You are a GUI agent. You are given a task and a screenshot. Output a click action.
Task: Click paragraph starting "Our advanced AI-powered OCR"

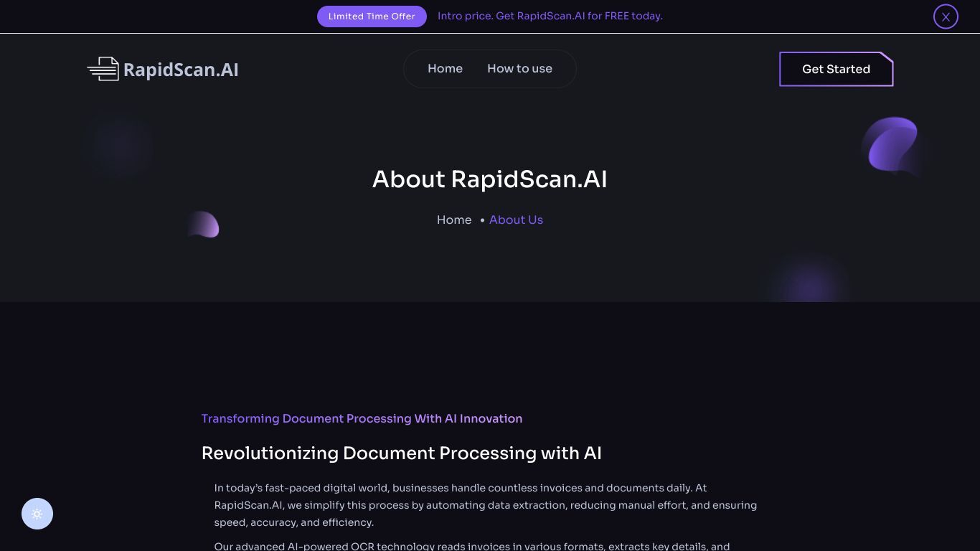coord(472,545)
